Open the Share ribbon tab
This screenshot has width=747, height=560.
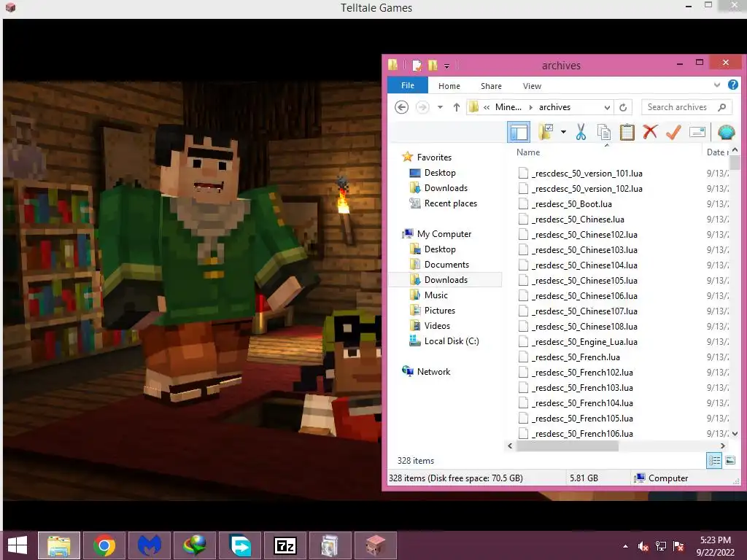[491, 86]
